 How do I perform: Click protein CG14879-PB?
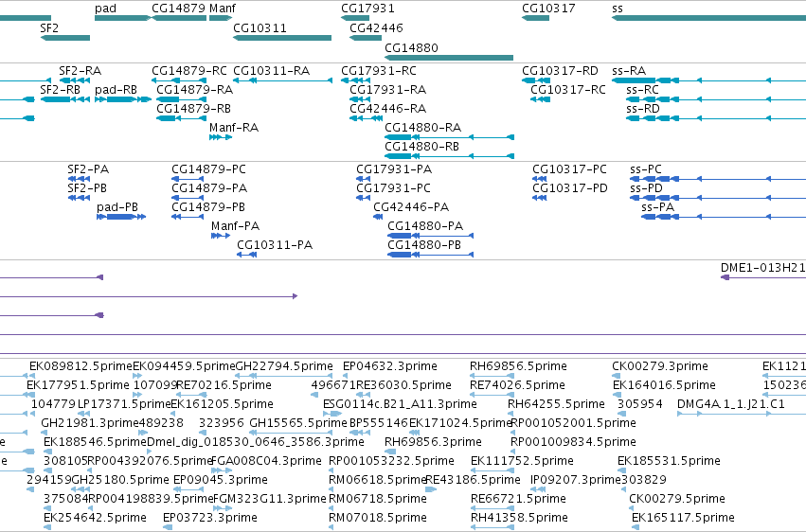(x=208, y=207)
